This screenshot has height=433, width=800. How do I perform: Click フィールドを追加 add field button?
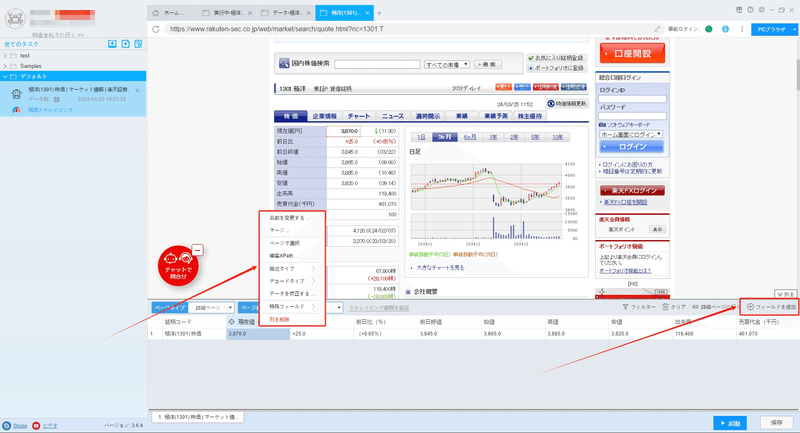[x=771, y=307]
